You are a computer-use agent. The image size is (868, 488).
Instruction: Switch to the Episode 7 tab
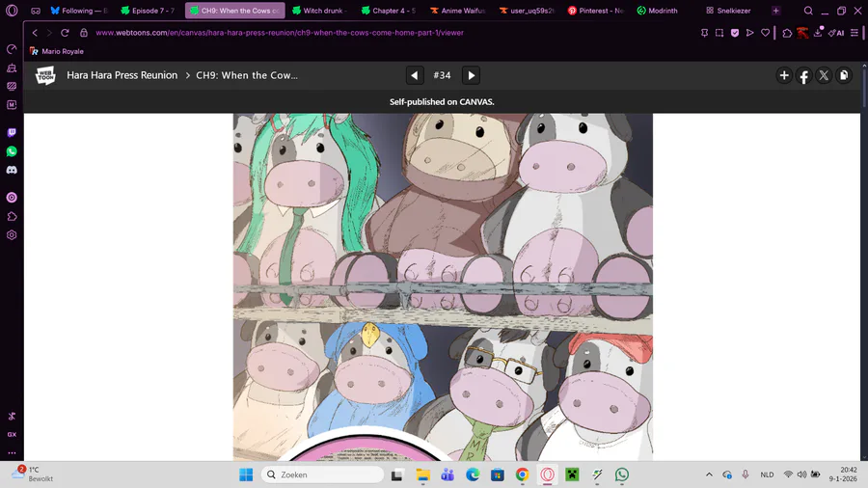pyautogui.click(x=148, y=11)
